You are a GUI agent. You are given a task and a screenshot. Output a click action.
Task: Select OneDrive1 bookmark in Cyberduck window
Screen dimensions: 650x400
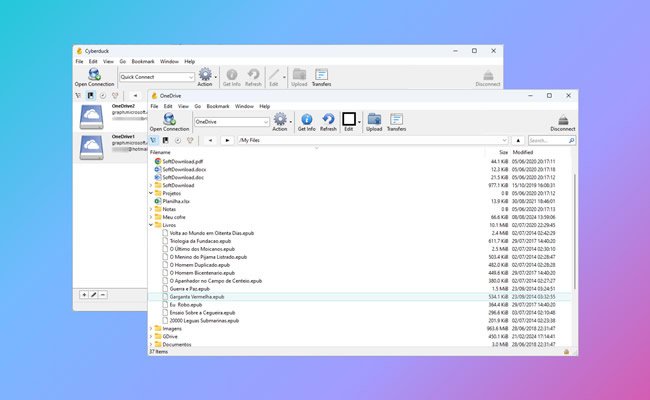pyautogui.click(x=110, y=147)
